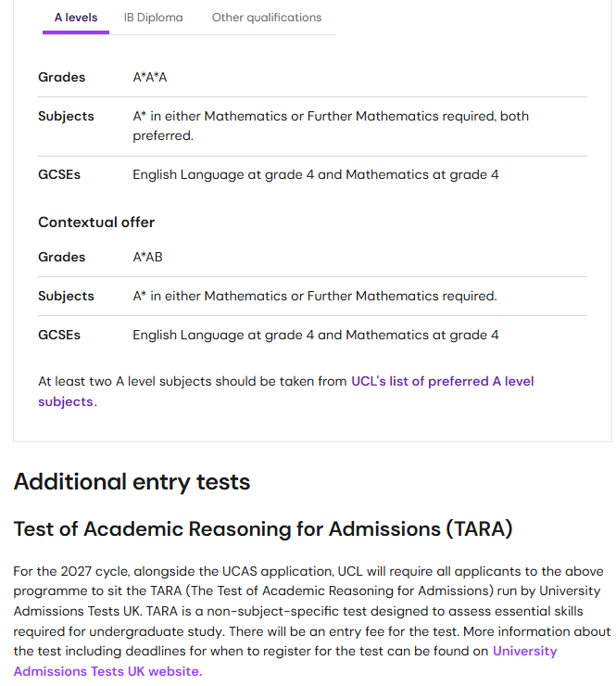Click the Subjects label under Contextual offer
This screenshot has height=686, width=616.
[x=66, y=297]
